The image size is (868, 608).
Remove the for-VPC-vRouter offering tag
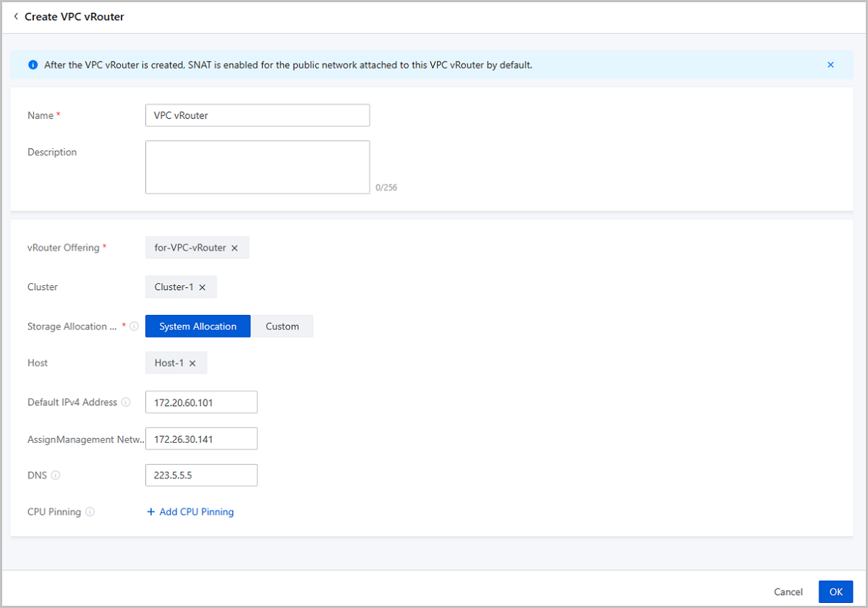click(234, 248)
